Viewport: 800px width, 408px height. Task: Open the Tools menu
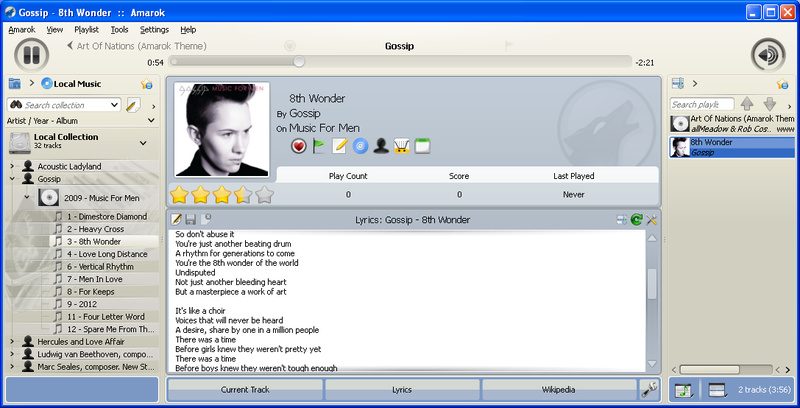(x=119, y=30)
